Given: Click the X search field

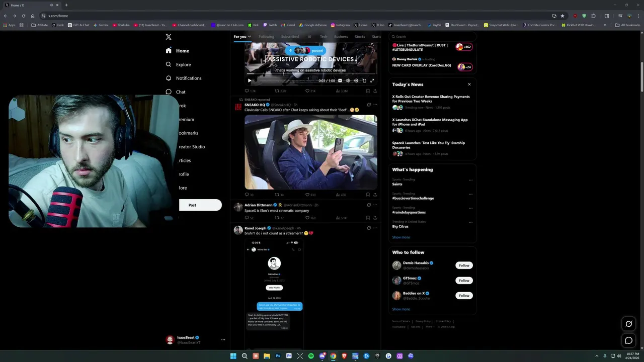Looking at the screenshot, I should [432, 37].
